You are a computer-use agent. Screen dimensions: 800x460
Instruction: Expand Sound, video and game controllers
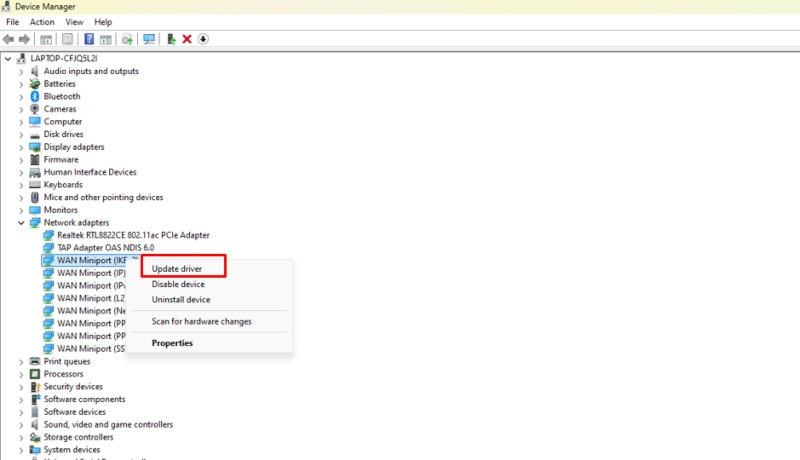coord(22,424)
